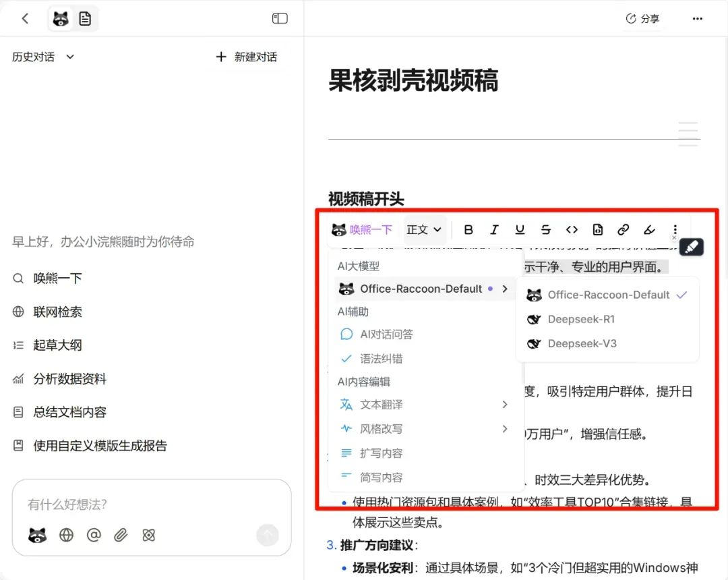Click 唤熊一下 suggestion in sidebar
728x580 pixels.
[x=47, y=278]
